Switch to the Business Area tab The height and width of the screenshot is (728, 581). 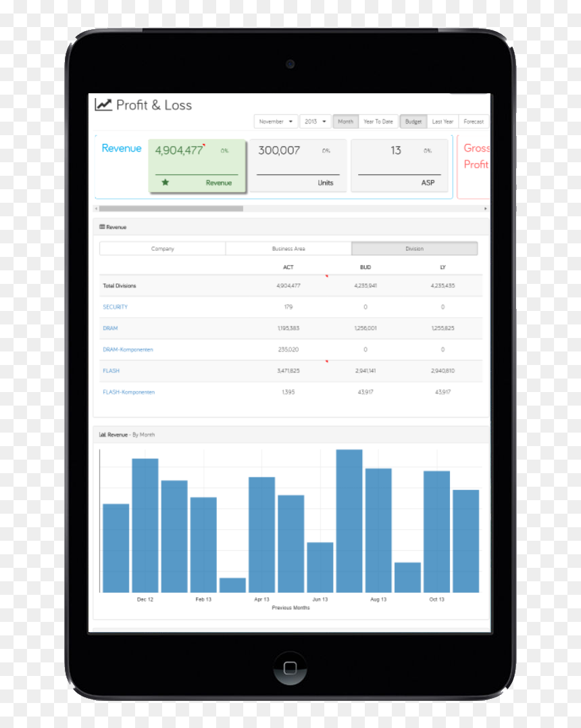tap(288, 248)
